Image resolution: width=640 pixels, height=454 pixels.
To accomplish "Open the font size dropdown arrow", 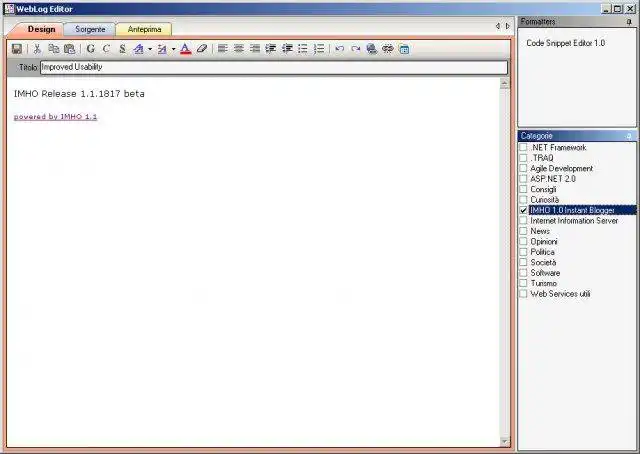I will click(x=173, y=49).
